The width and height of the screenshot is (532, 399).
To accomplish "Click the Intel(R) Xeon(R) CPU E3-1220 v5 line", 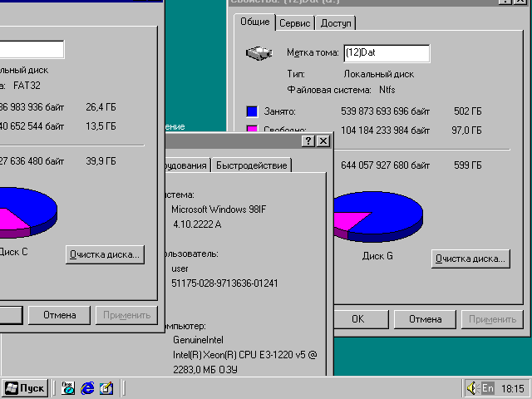I will pos(244,355).
